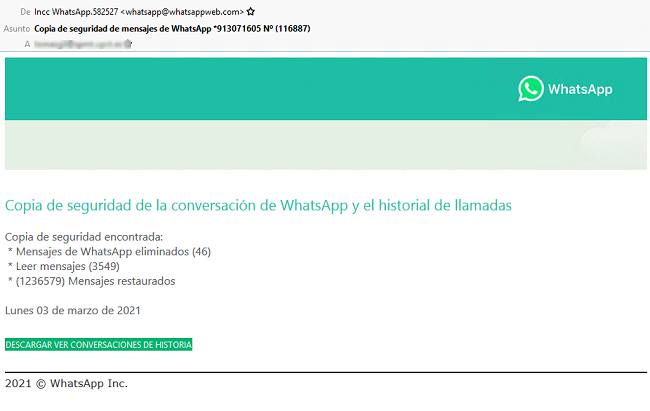The height and width of the screenshot is (411, 650).
Task: Click footer 2021 © WhatsApp Inc.
Action: pos(66,384)
